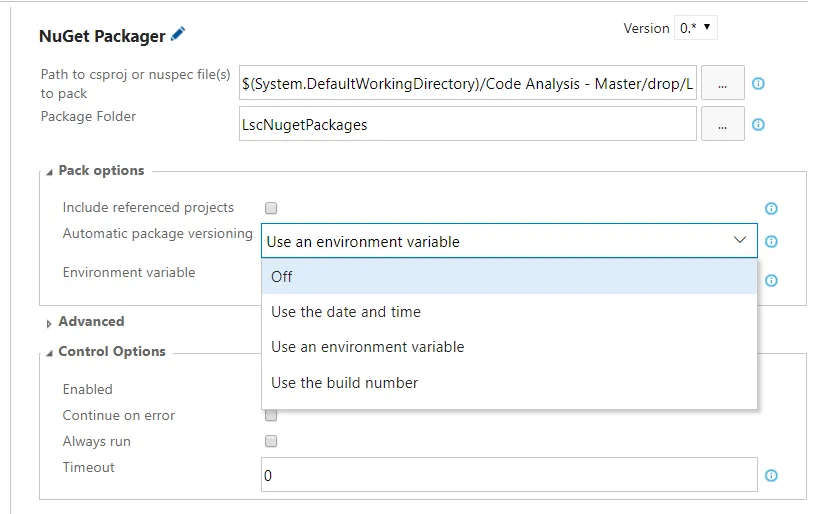Click info icon for Include referenced projects
Image resolution: width=819 pixels, height=514 pixels.
tap(771, 209)
